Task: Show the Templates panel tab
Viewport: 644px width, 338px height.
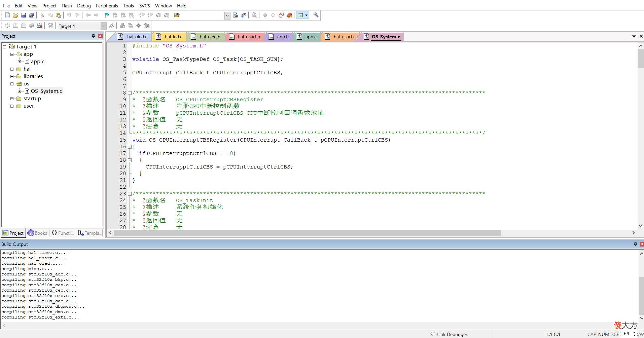Action: coord(90,233)
